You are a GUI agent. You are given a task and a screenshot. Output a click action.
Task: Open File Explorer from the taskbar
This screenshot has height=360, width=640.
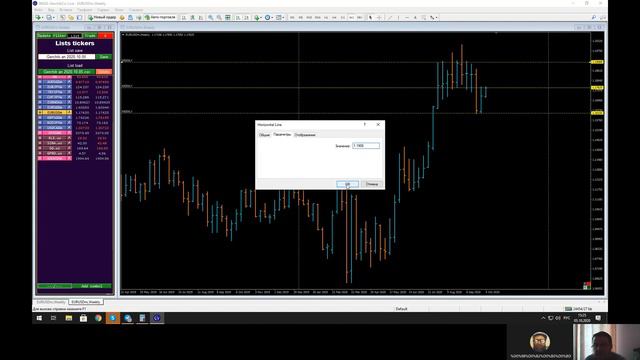point(69,318)
